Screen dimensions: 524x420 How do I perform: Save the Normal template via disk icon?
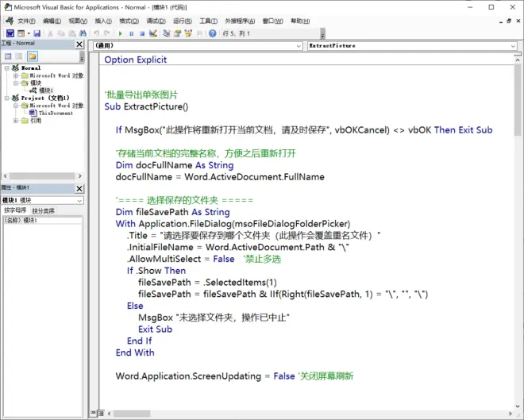click(x=37, y=33)
